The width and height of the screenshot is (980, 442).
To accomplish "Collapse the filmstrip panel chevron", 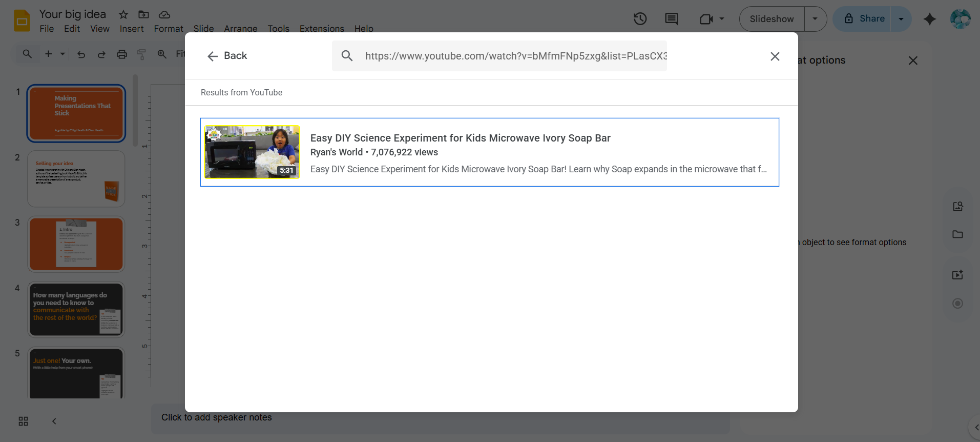I will tap(54, 421).
